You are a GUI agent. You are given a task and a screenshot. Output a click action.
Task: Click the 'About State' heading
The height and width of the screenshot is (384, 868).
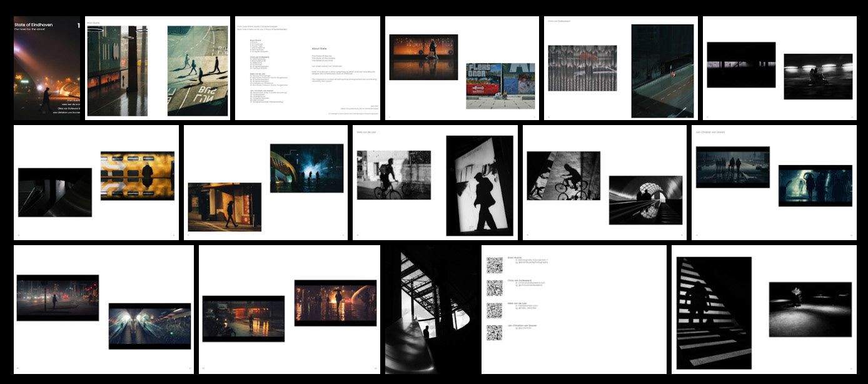click(x=319, y=48)
